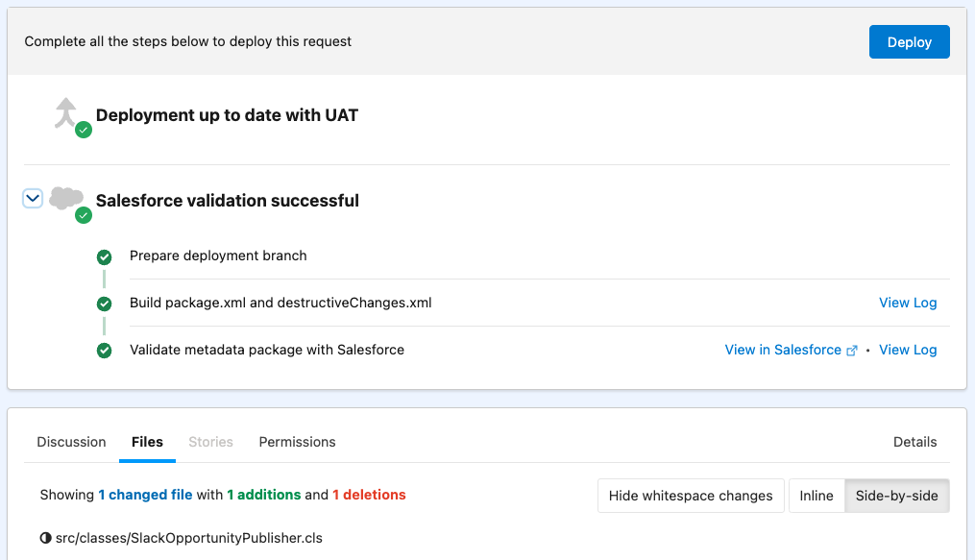Screen dimensions: 975x560
Task: Enable Hide whitespace changes
Action: click(x=690, y=496)
